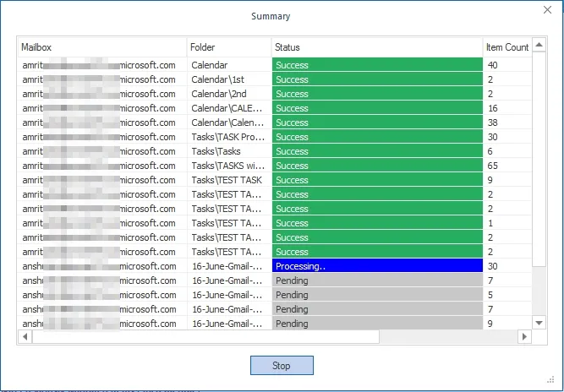Select the Calendar\2nd folder cell
This screenshot has height=392, width=564.
[229, 94]
